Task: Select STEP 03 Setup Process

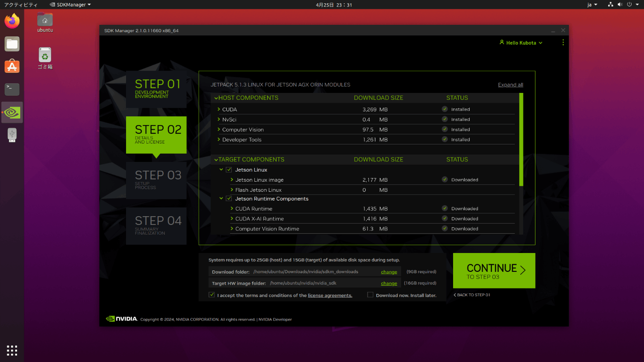Action: pyautogui.click(x=156, y=180)
